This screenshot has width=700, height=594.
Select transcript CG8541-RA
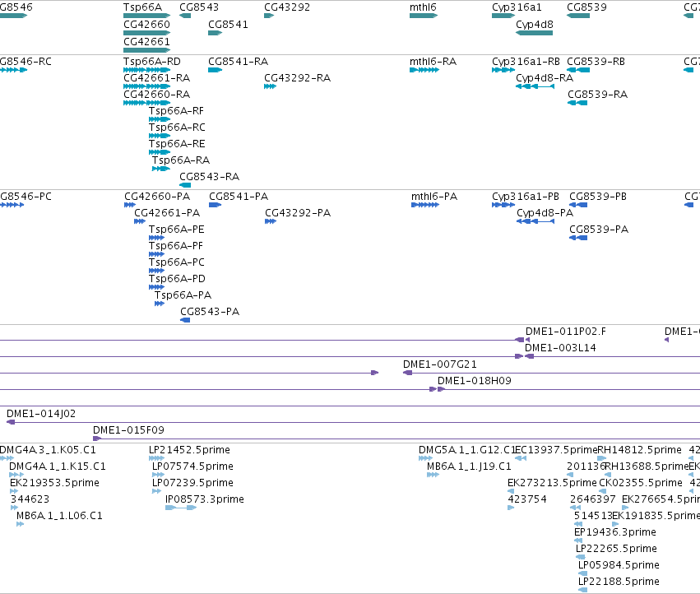tap(216, 70)
